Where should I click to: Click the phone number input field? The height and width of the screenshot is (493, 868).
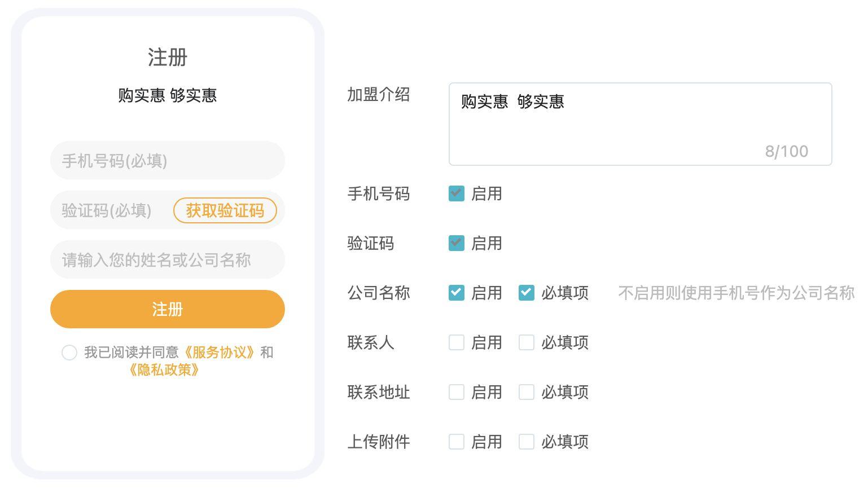pyautogui.click(x=167, y=161)
